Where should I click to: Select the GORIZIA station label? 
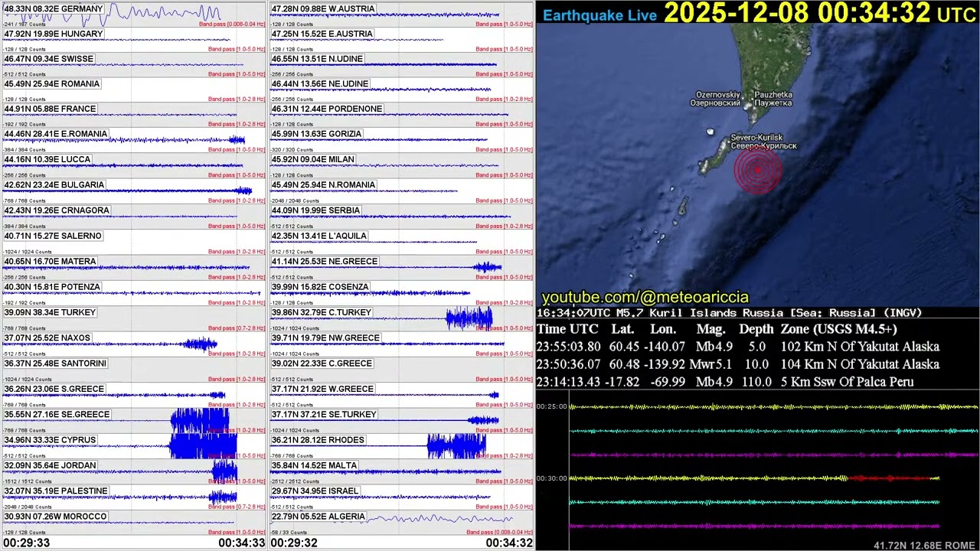[x=317, y=135]
